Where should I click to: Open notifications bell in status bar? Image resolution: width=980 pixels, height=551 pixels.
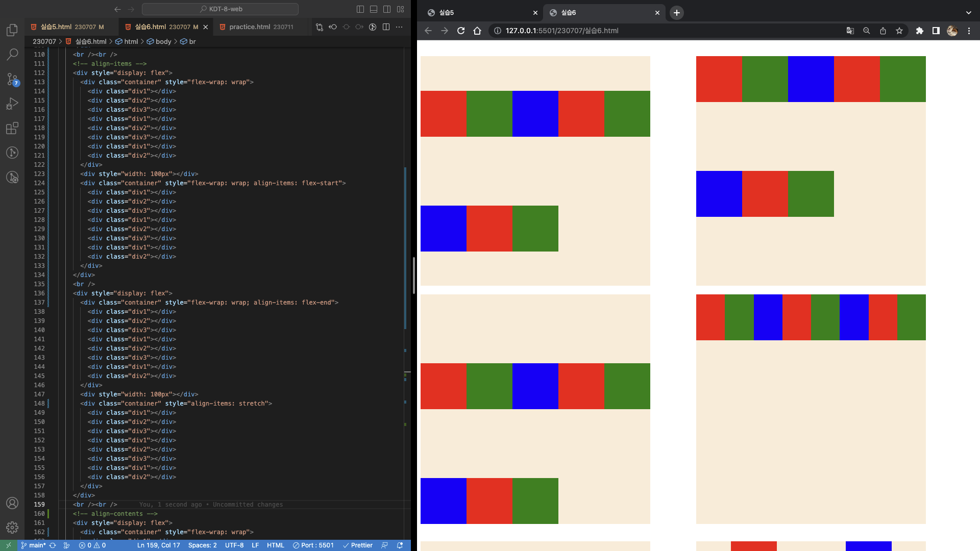click(400, 545)
